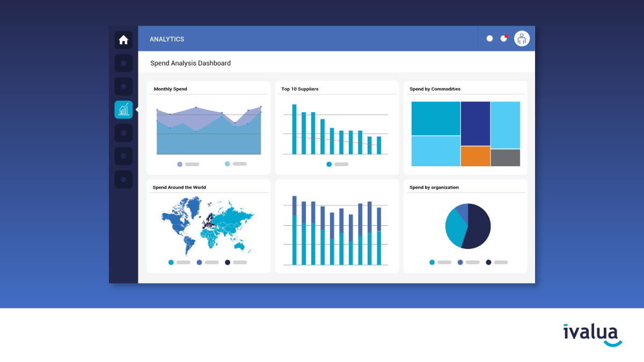Viewport: 644px width, 362px height.
Task: Click the bottom icon in the left sidebar
Action: (x=123, y=179)
